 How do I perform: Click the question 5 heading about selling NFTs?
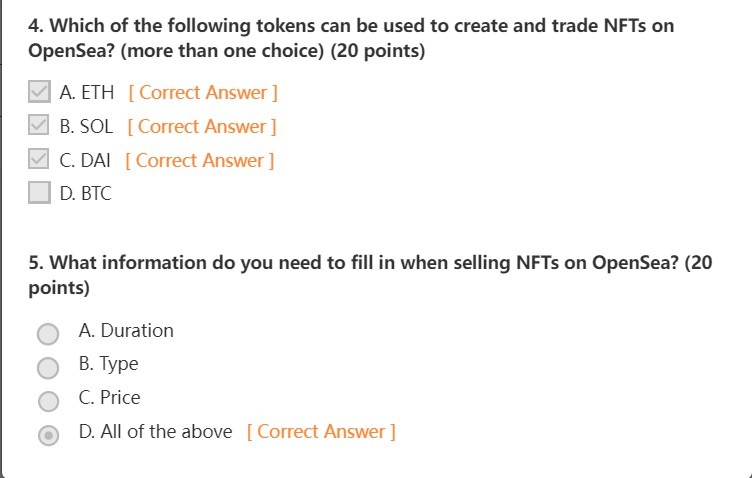[x=370, y=275]
